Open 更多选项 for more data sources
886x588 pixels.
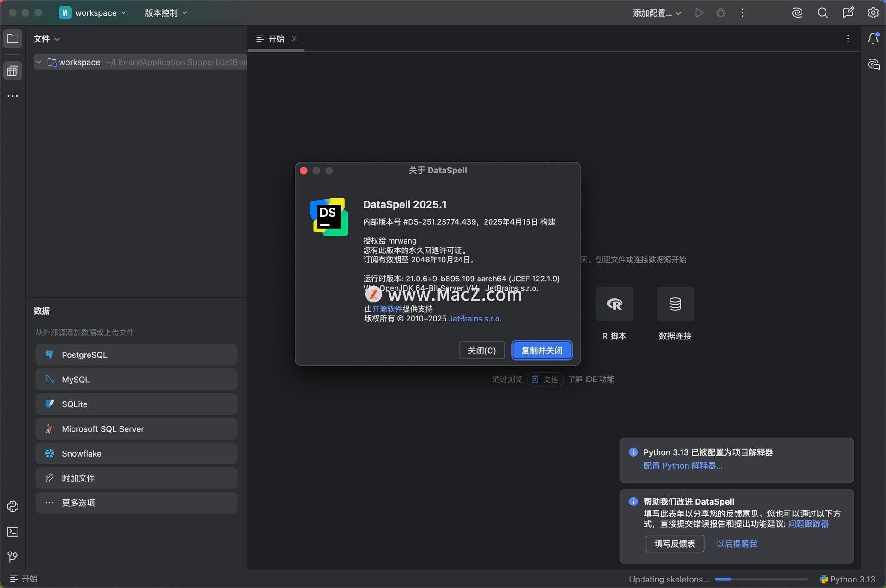click(x=136, y=503)
